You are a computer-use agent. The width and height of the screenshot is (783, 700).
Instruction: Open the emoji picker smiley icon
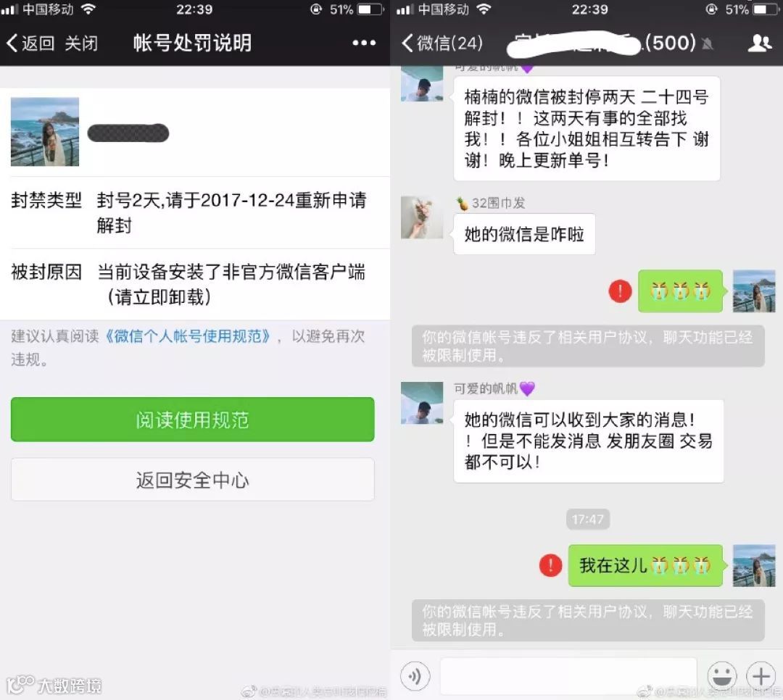(x=722, y=677)
